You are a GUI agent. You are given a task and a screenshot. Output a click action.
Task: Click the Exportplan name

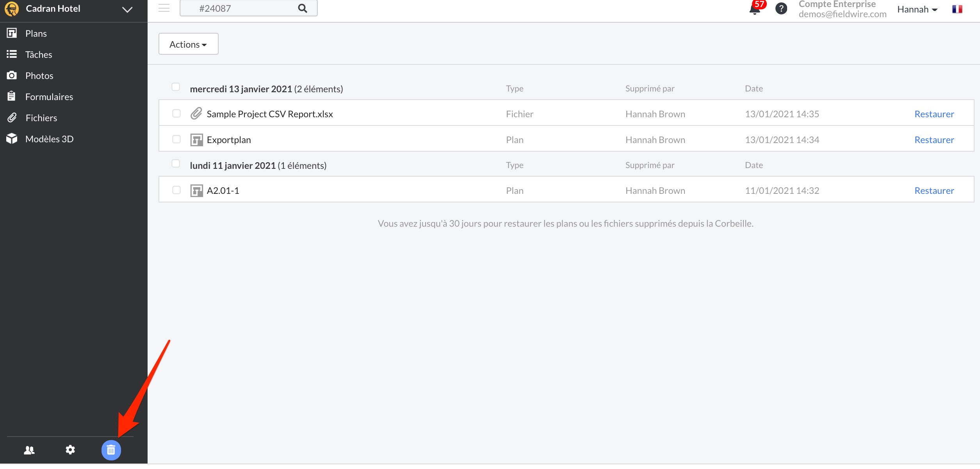tap(229, 140)
